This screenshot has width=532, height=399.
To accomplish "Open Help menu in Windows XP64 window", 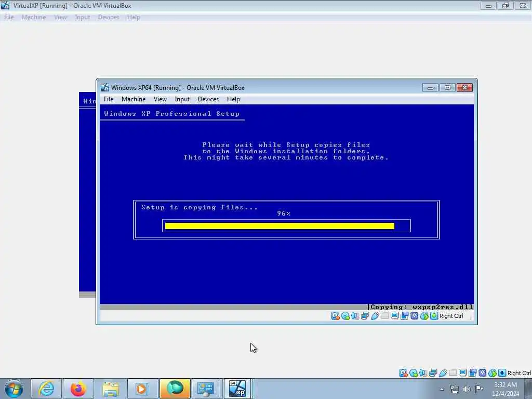I will pos(233,99).
